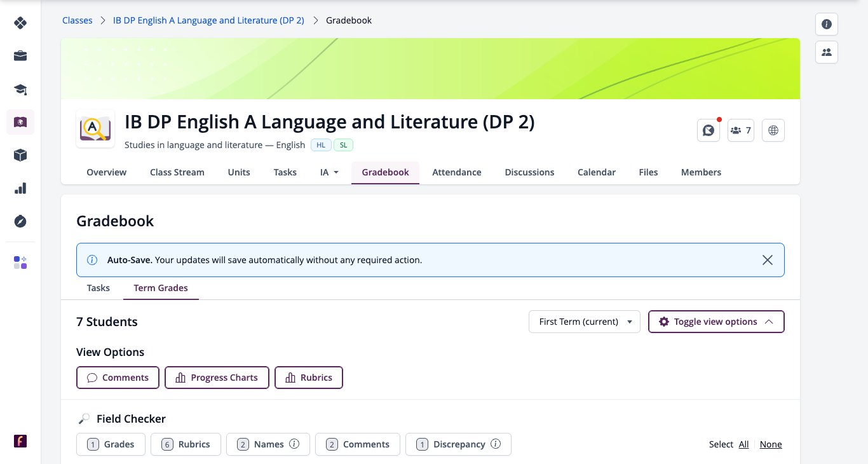Click the info circle icon at top right

pos(827,24)
